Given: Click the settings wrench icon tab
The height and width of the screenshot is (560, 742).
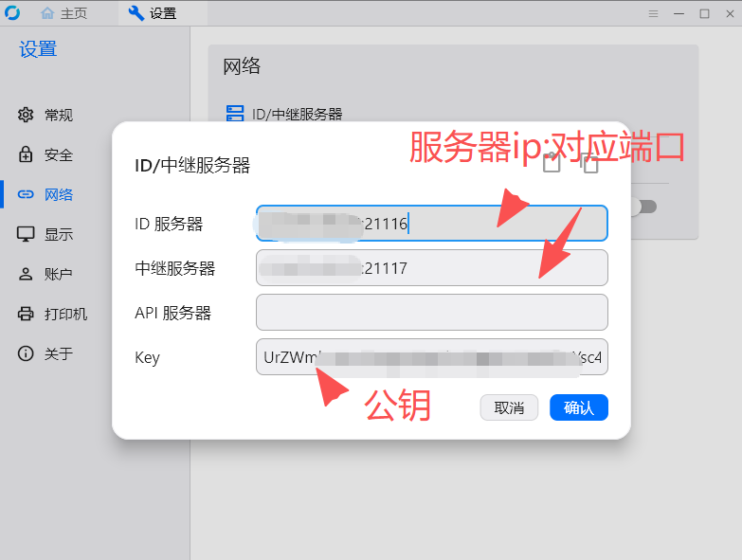Looking at the screenshot, I should (136, 13).
